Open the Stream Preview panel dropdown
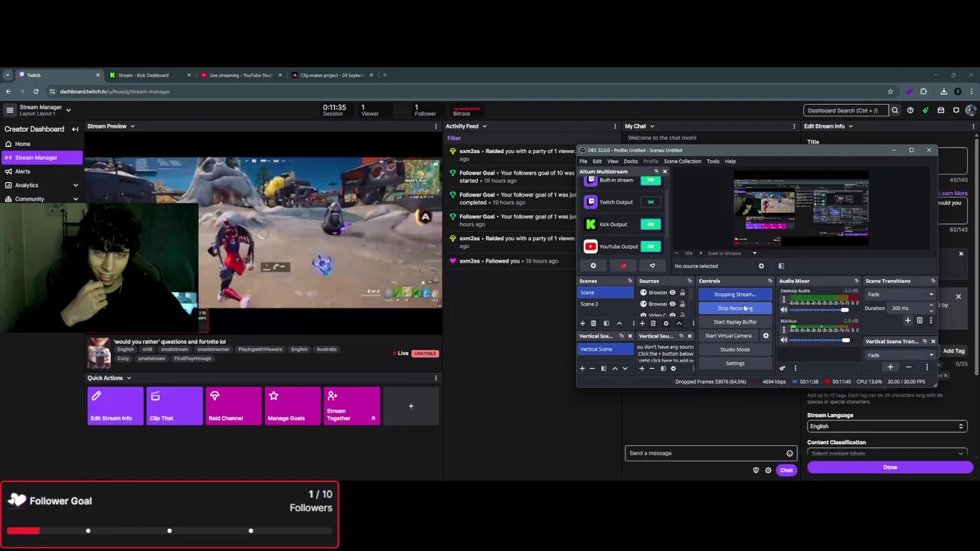 (x=132, y=126)
